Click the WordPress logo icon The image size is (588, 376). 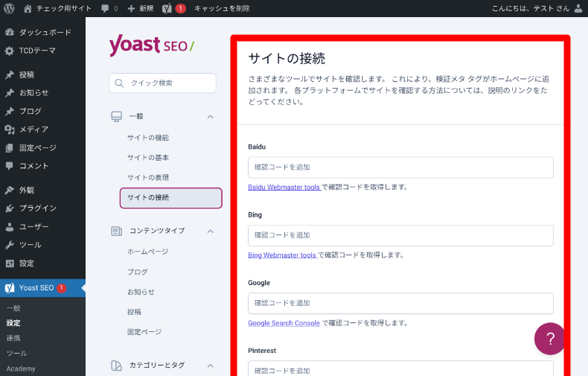pyautogui.click(x=9, y=8)
